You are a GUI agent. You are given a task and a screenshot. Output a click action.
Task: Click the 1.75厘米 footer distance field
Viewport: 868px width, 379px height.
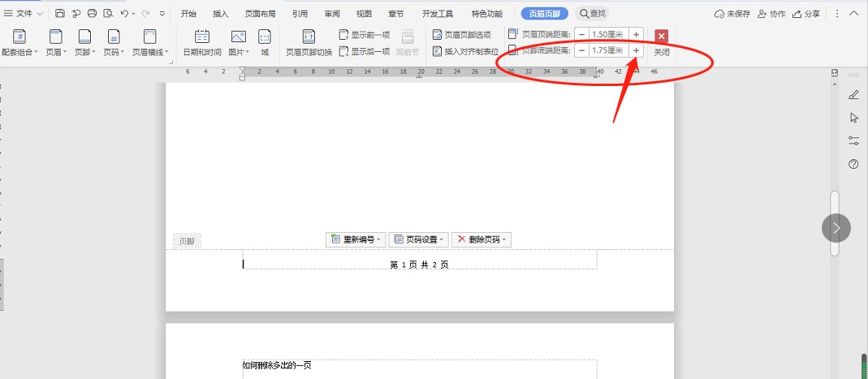pos(609,50)
